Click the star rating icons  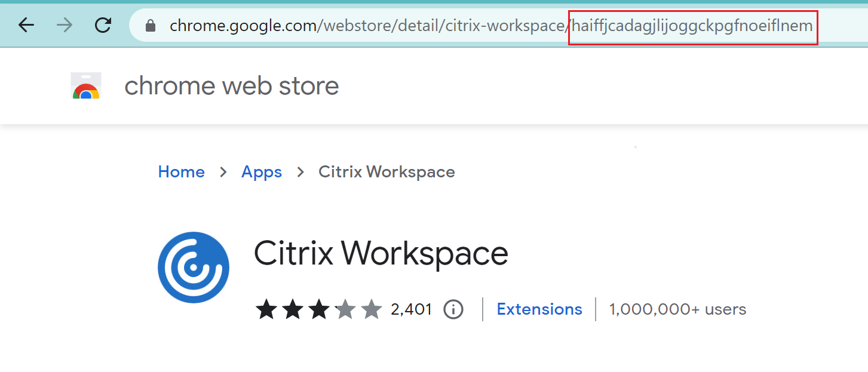click(318, 309)
